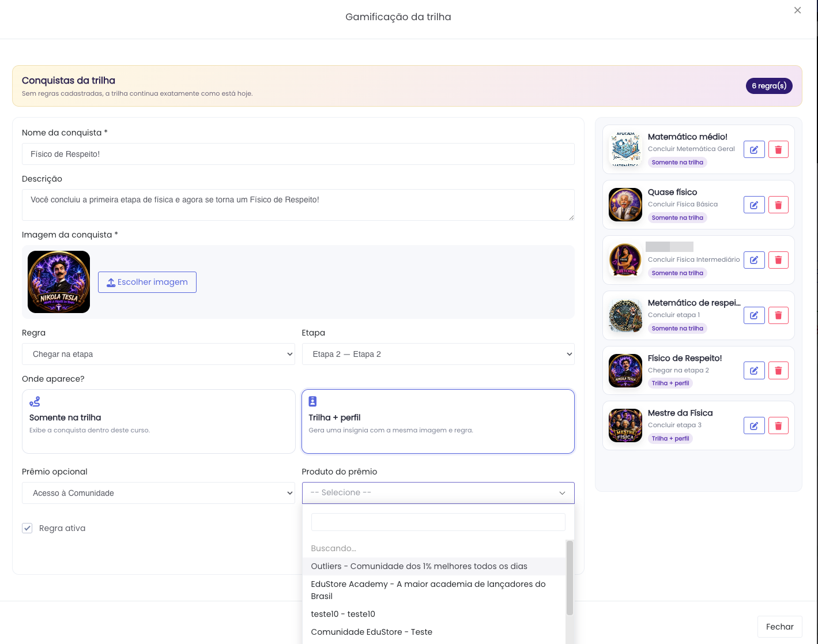Screen dimensions: 818x644
Task: Click the Descrição text area
Action: (x=298, y=205)
